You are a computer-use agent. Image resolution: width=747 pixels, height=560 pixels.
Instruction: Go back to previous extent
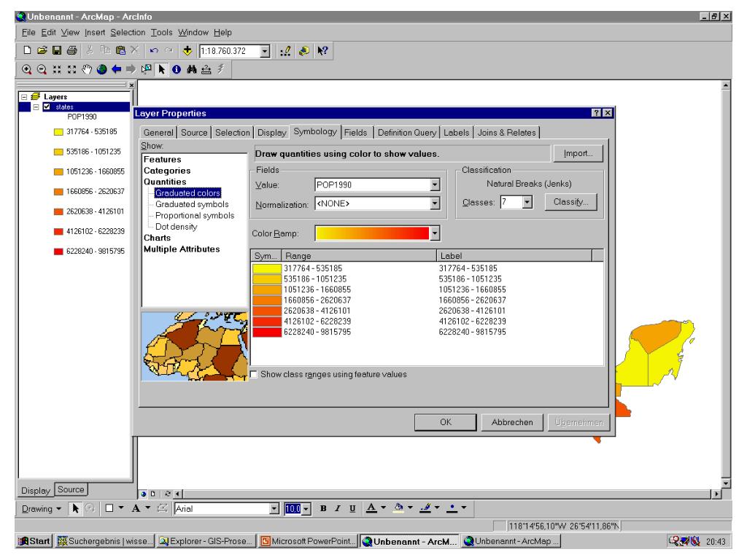(116, 69)
